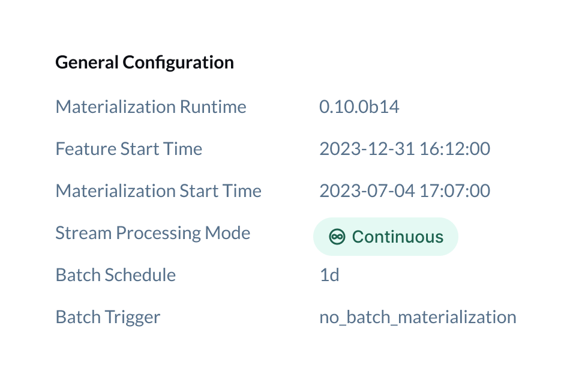The image size is (588, 382).
Task: Click the Materialization Runtime label
Action: [151, 107]
